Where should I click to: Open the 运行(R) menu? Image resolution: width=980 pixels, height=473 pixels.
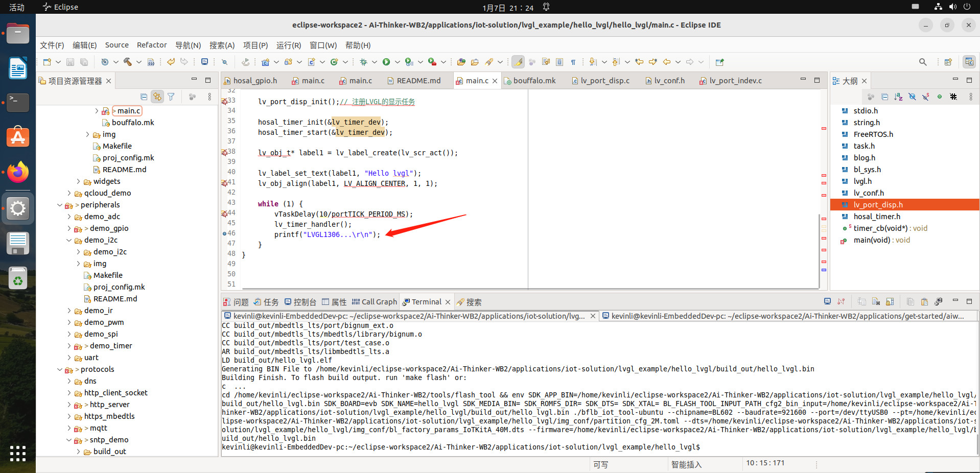[289, 45]
